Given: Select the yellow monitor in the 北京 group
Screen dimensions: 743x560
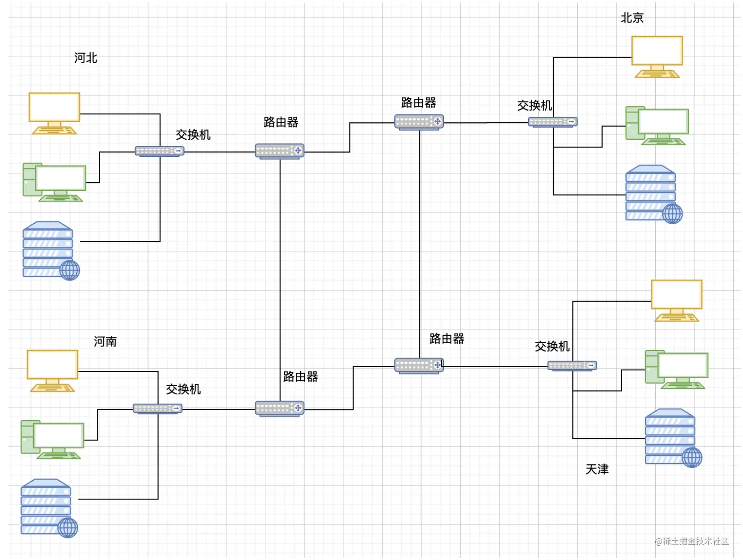Looking at the screenshot, I should pyautogui.click(x=657, y=57).
